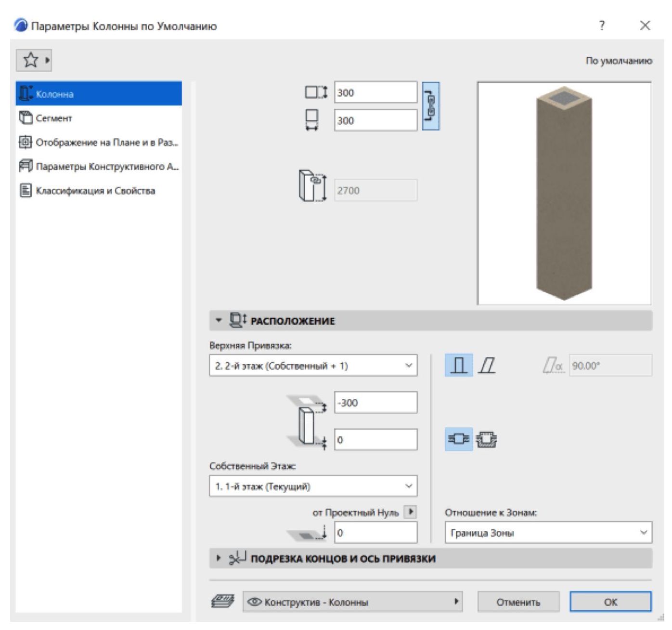Click the top offset field with -300
The image size is (672, 630).
coord(375,403)
